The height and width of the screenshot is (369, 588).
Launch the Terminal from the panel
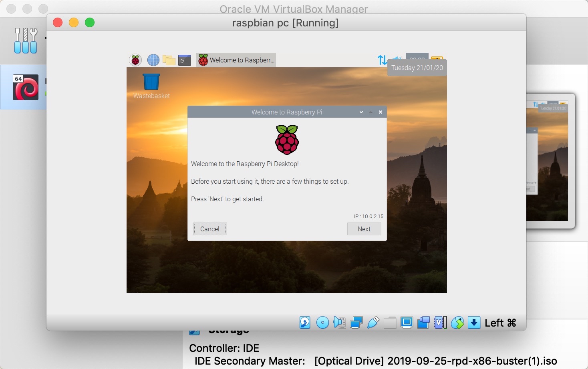click(x=185, y=60)
